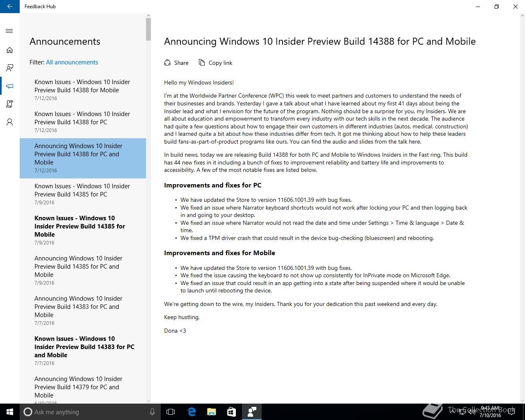Image resolution: width=525 pixels, height=420 pixels.
Task: Click the 'Improvements and fixes for PC' heading
Action: point(212,185)
